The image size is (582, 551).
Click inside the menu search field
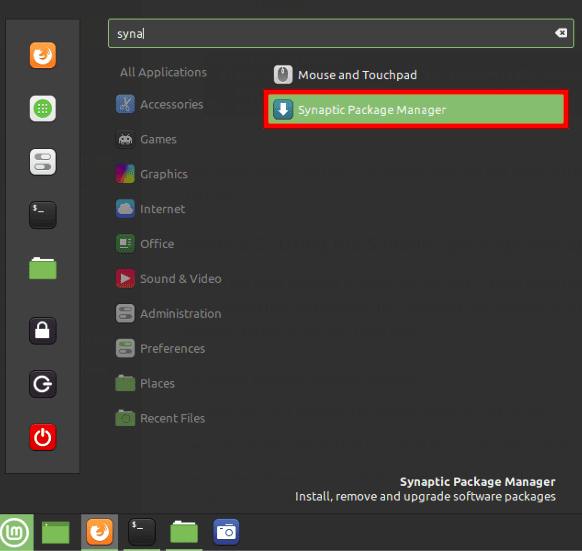tap(341, 33)
